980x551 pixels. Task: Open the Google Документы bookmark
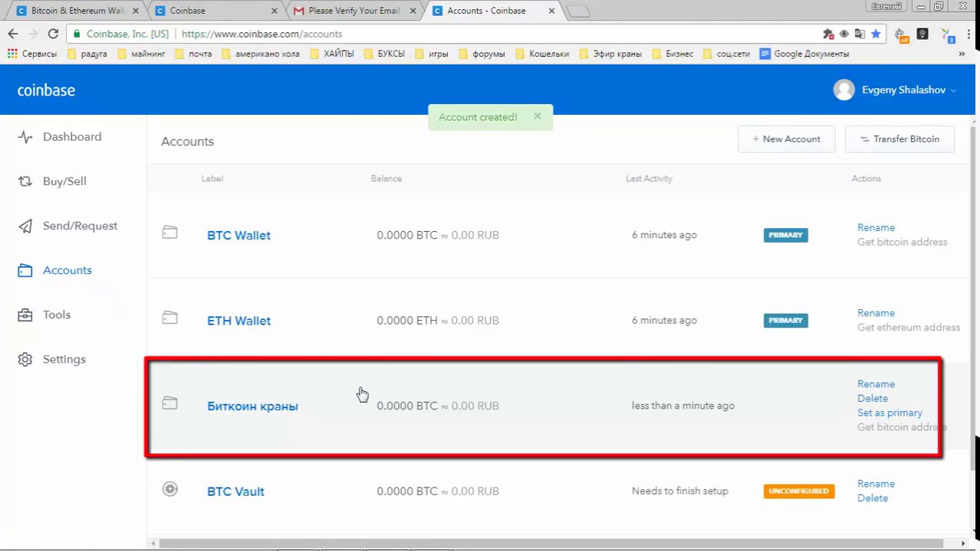[x=804, y=54]
